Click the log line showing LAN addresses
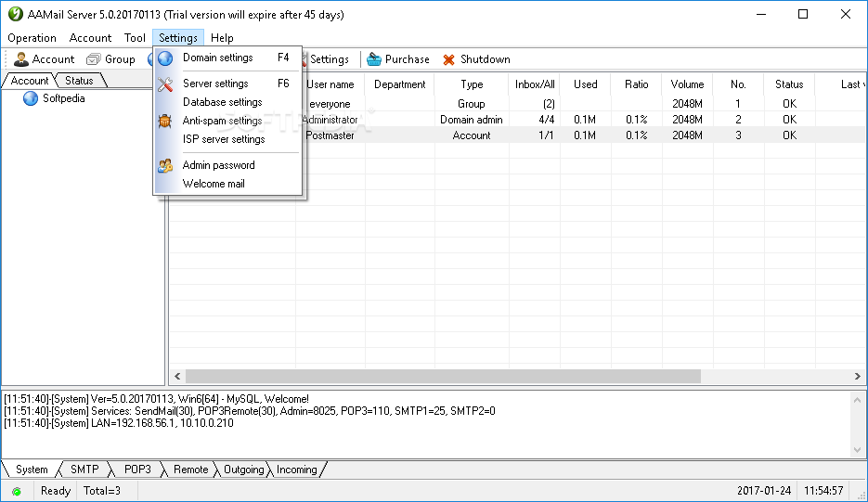The image size is (868, 502). 119,423
